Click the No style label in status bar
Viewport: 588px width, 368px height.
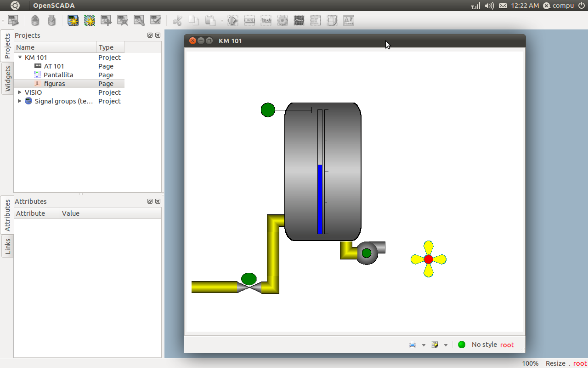click(484, 345)
